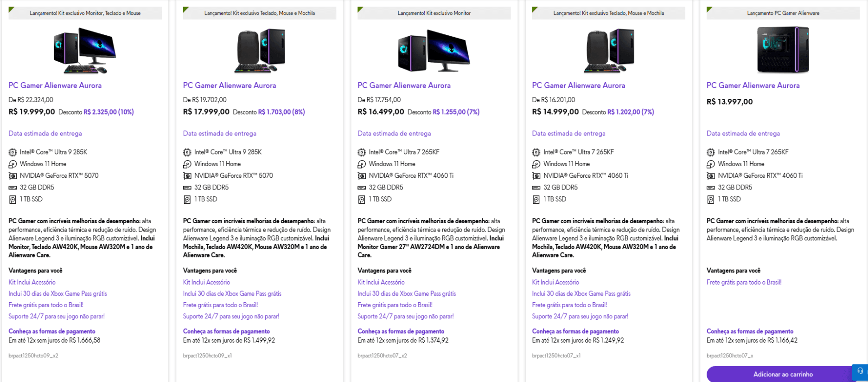Open Kit Inclui Acessório link on the R$ 17.999,00 card
The width and height of the screenshot is (868, 382).
(206, 282)
